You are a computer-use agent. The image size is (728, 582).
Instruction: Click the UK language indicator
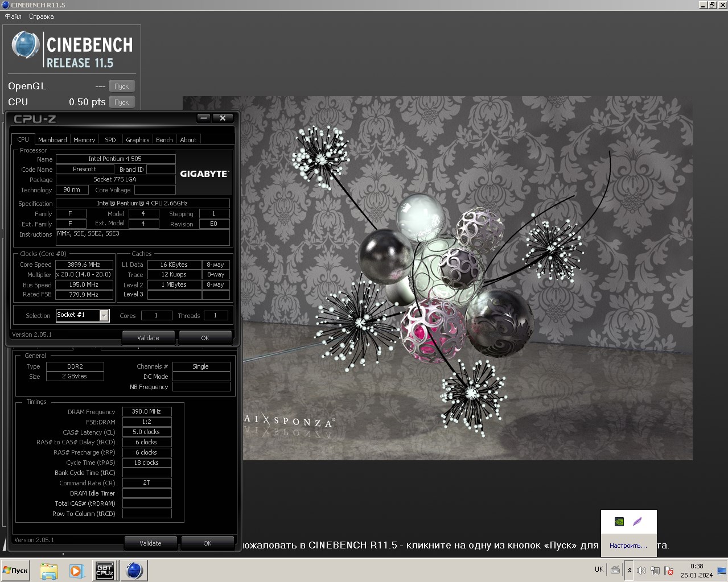point(599,569)
